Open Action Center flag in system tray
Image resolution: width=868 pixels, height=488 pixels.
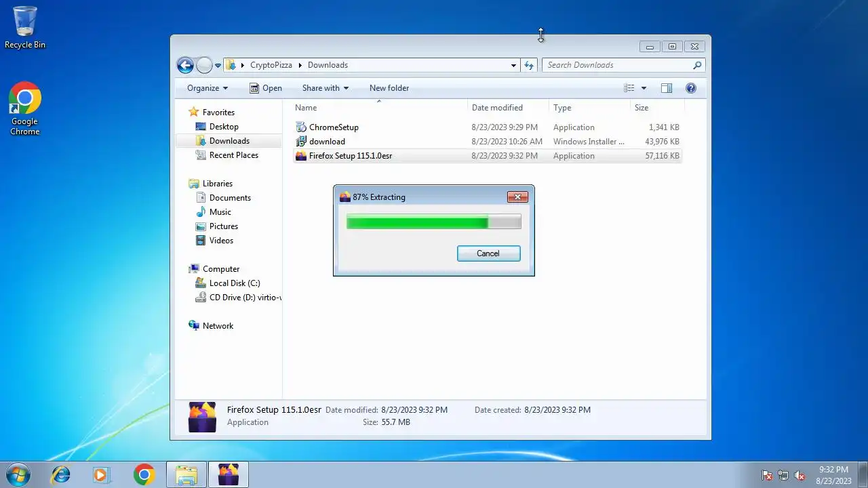click(767, 475)
